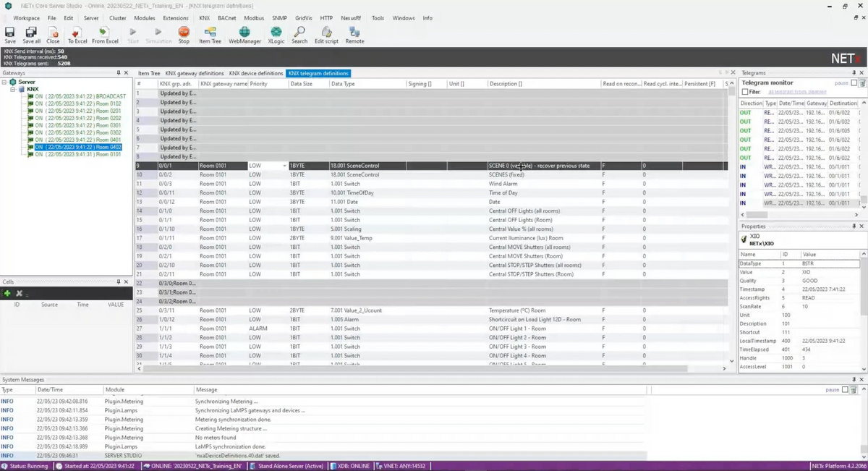
Task: Open the Workspace menu
Action: pos(27,18)
